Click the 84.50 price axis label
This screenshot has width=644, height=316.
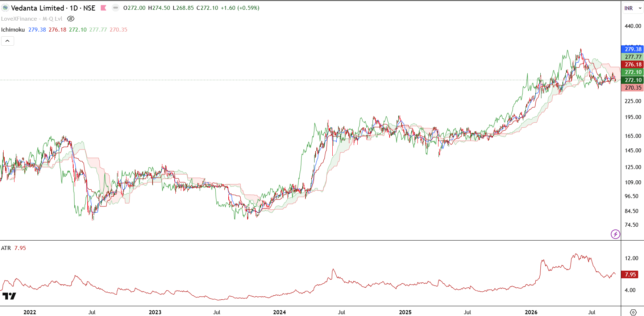pos(631,211)
